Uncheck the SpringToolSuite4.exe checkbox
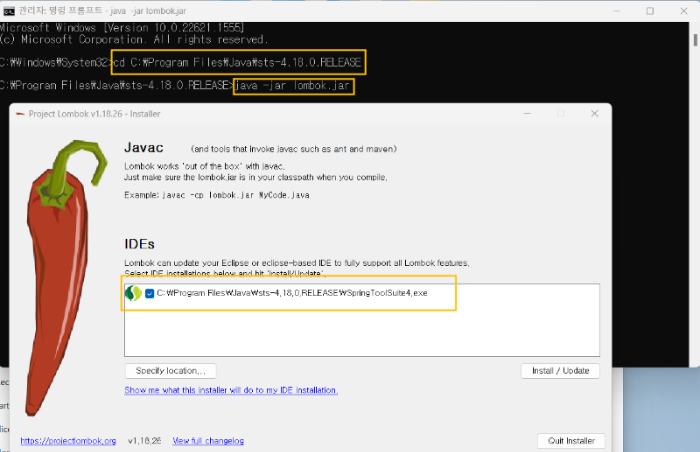Viewport: 700px width, 452px height. click(x=150, y=293)
